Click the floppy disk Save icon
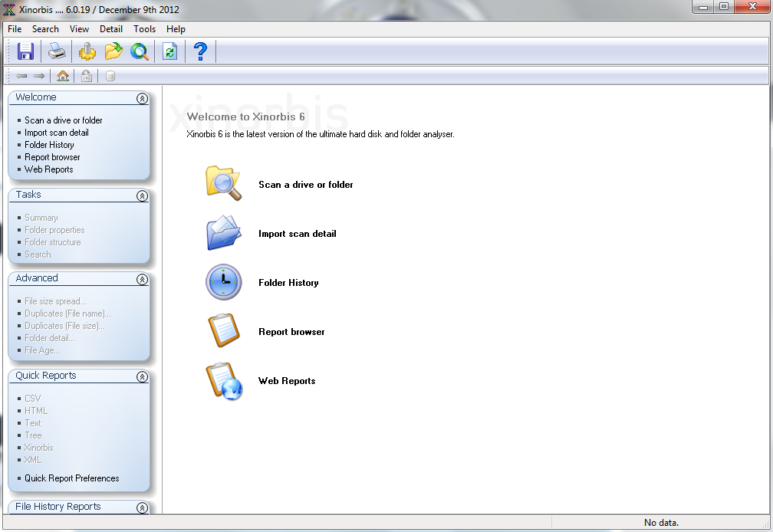Image resolution: width=773 pixels, height=532 pixels. pos(25,51)
